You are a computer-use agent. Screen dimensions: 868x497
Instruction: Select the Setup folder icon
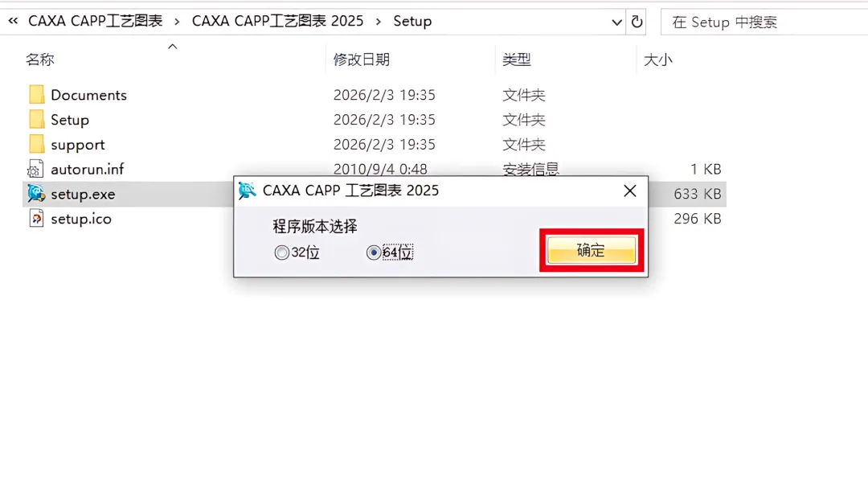pyautogui.click(x=36, y=120)
